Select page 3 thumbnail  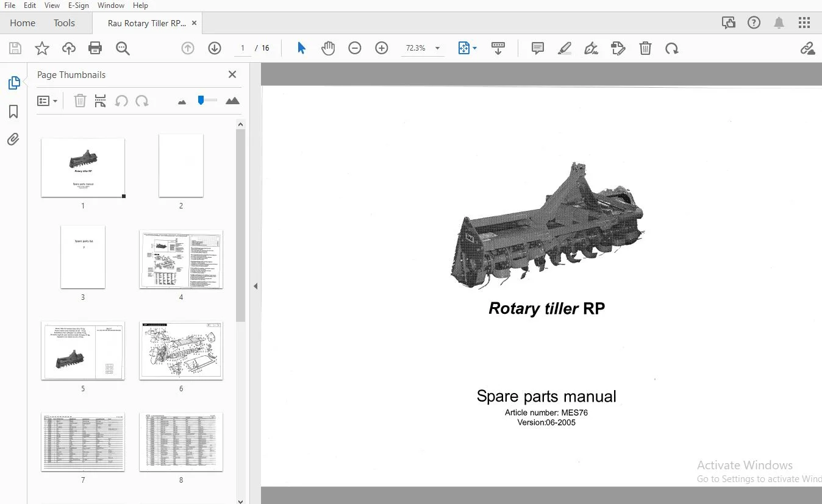(83, 257)
